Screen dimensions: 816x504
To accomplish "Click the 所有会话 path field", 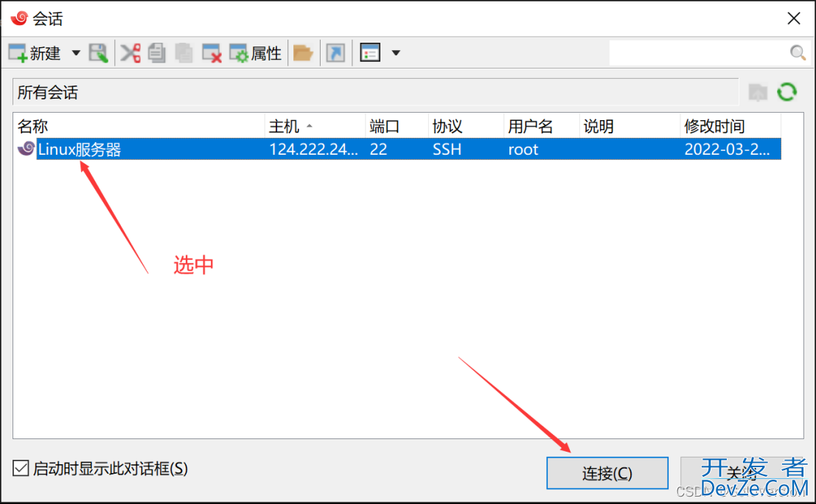I will tap(375, 93).
